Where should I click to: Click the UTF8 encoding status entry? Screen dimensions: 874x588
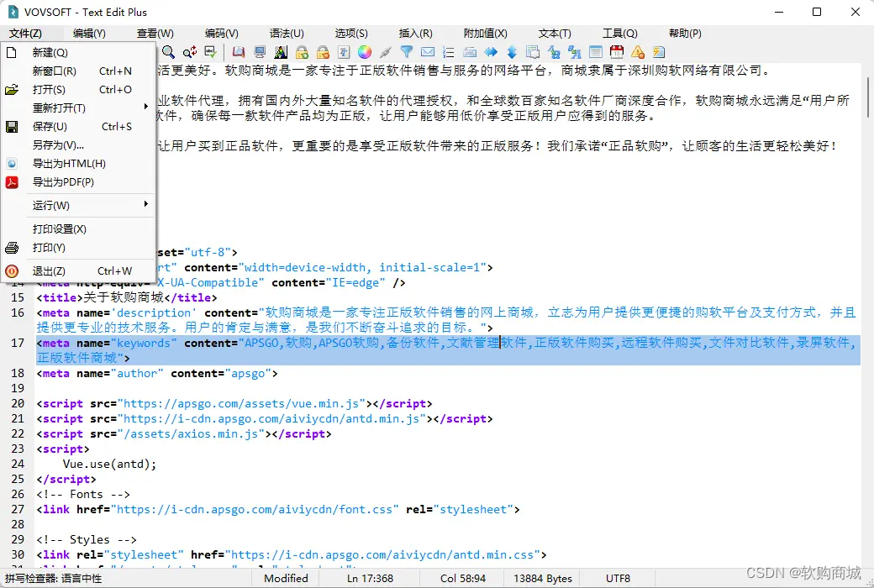[618, 579]
